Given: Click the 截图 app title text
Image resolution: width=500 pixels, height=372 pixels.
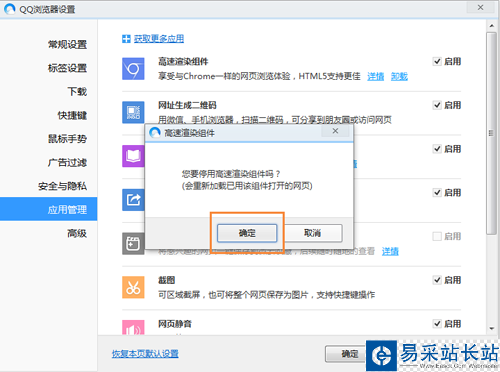Looking at the screenshot, I should [x=166, y=280].
